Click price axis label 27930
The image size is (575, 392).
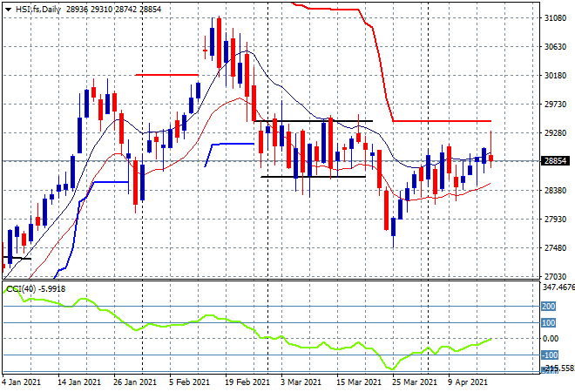click(556, 219)
